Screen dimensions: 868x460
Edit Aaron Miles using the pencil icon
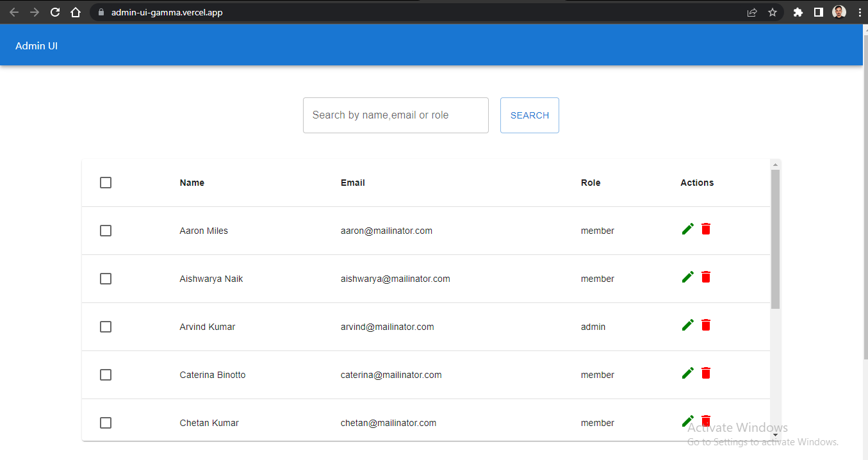click(687, 228)
